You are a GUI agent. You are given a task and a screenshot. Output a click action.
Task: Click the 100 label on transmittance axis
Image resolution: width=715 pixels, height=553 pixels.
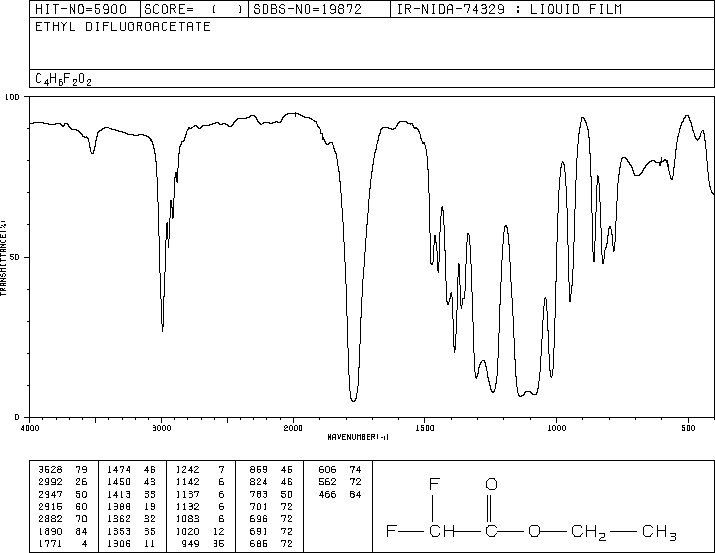click(13, 97)
